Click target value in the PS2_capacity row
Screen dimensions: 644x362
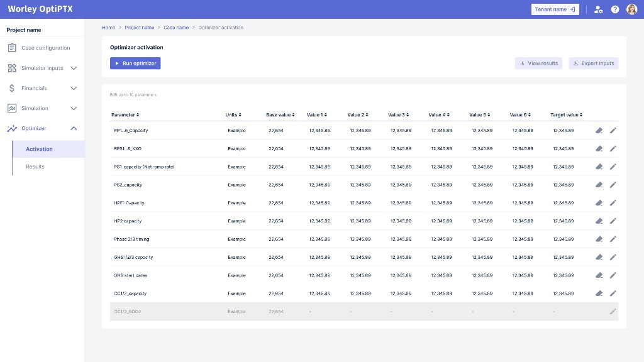563,185
